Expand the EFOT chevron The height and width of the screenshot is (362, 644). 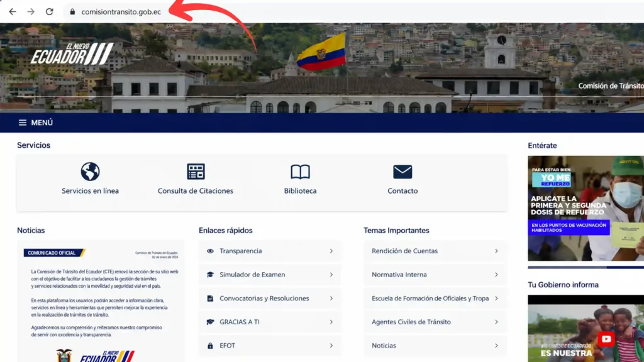click(331, 346)
